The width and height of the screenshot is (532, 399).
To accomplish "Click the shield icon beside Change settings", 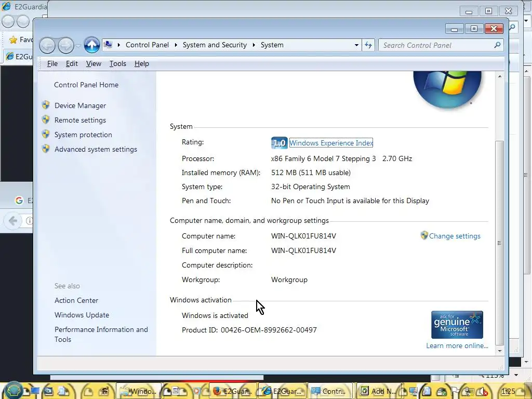I will 424,235.
